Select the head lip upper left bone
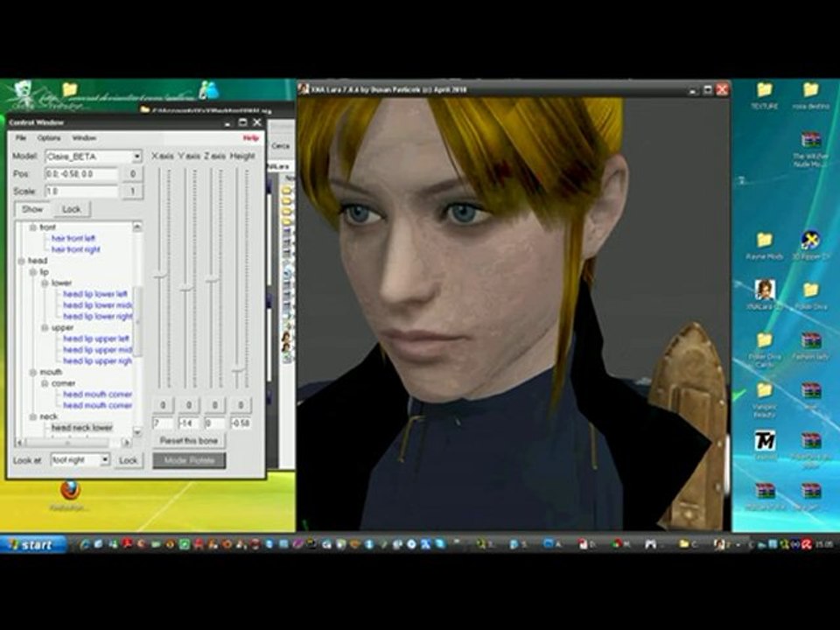The width and height of the screenshot is (840, 630). pos(96,339)
